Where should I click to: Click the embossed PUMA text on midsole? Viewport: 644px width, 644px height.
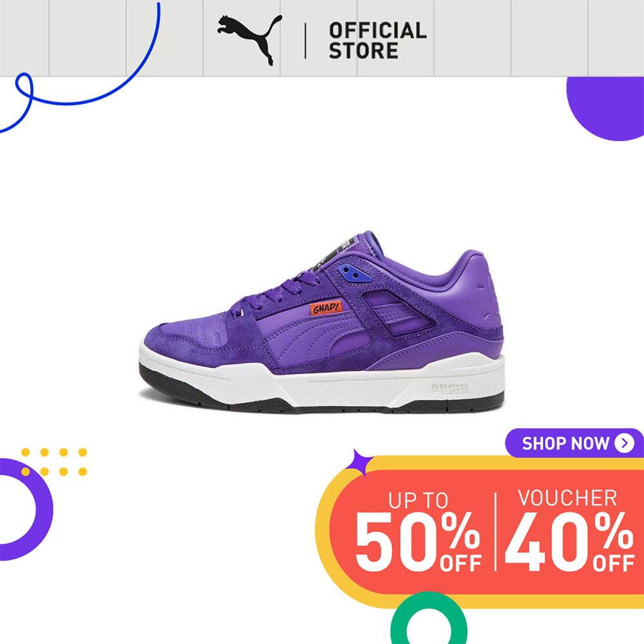[450, 389]
